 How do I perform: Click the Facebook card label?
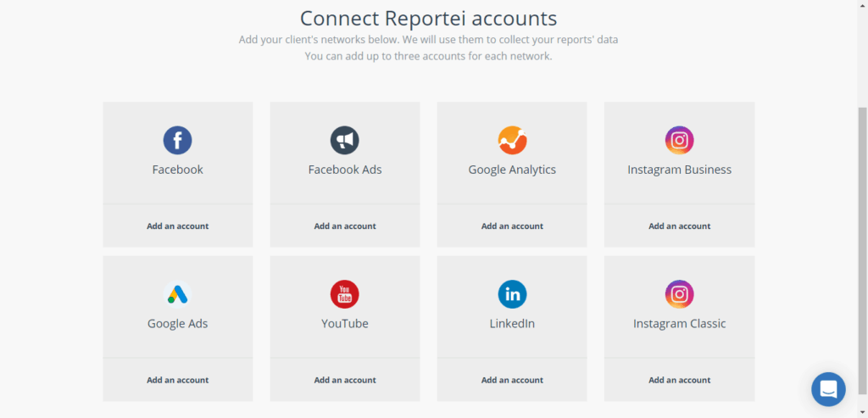(178, 170)
